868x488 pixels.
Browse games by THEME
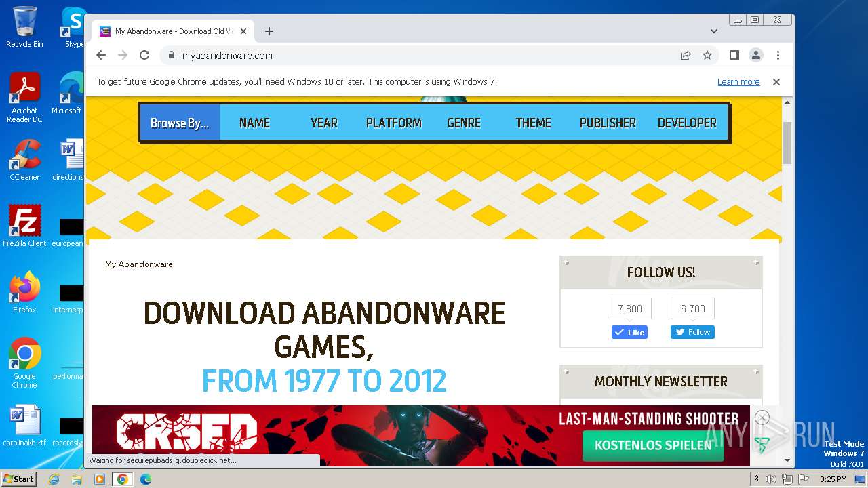click(534, 123)
